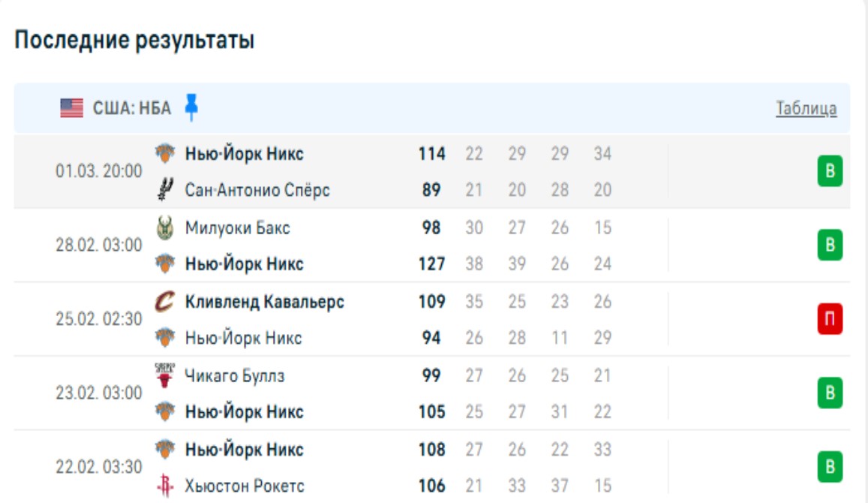Click the Cleveland Cavaliers team logo
Screen dimensions: 868x503
pyautogui.click(x=164, y=302)
